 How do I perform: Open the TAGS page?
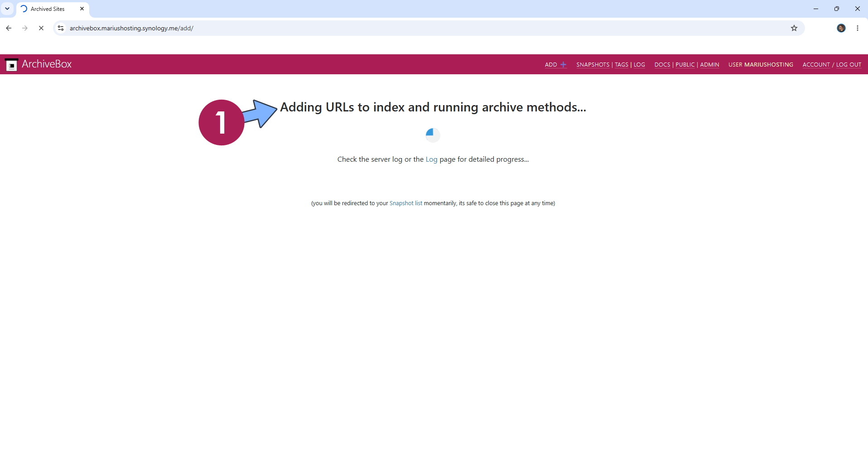tap(622, 65)
